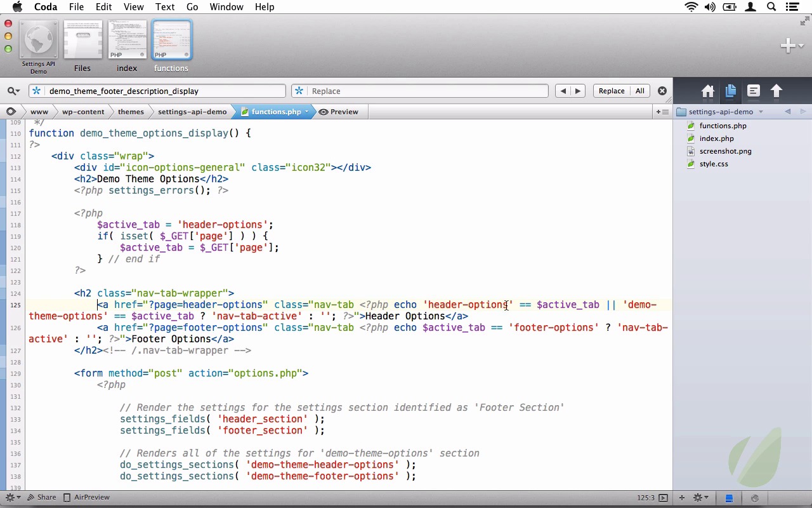Go to previous find match arrow
Screen dimensions: 812x508
(563, 91)
